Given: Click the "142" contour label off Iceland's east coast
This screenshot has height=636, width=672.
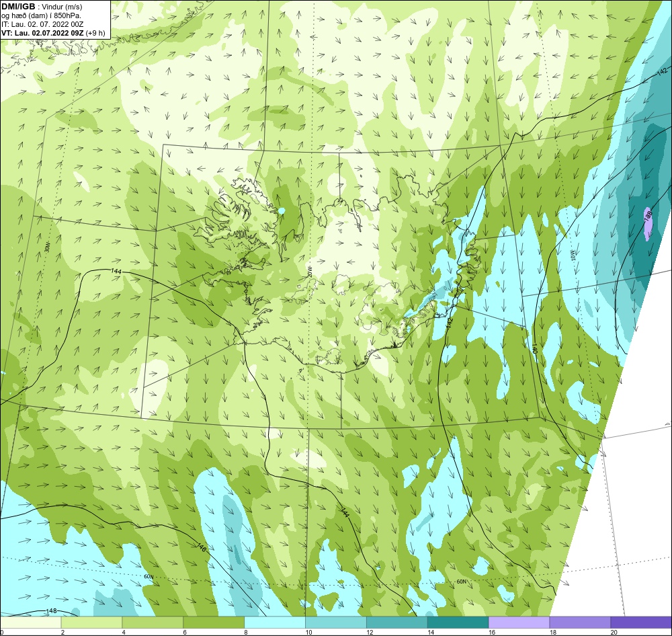Looking at the screenshot, I should pyautogui.click(x=449, y=323).
